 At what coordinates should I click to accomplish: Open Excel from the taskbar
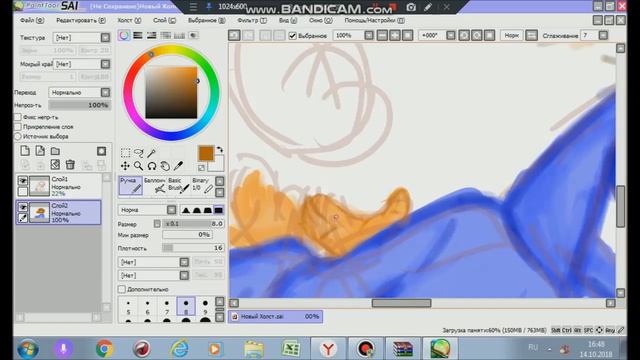point(291,349)
